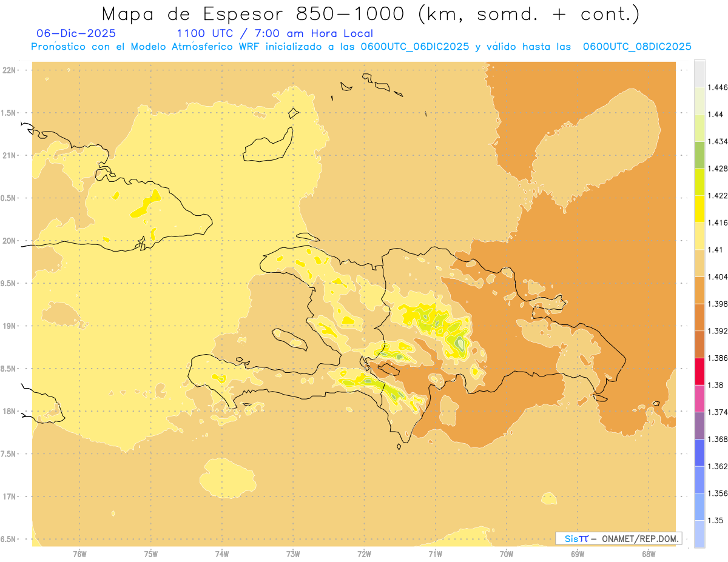728x562 pixels.
Task: Select the orange colorbar segment between 1.398 and 1.404
Action: 699,290
